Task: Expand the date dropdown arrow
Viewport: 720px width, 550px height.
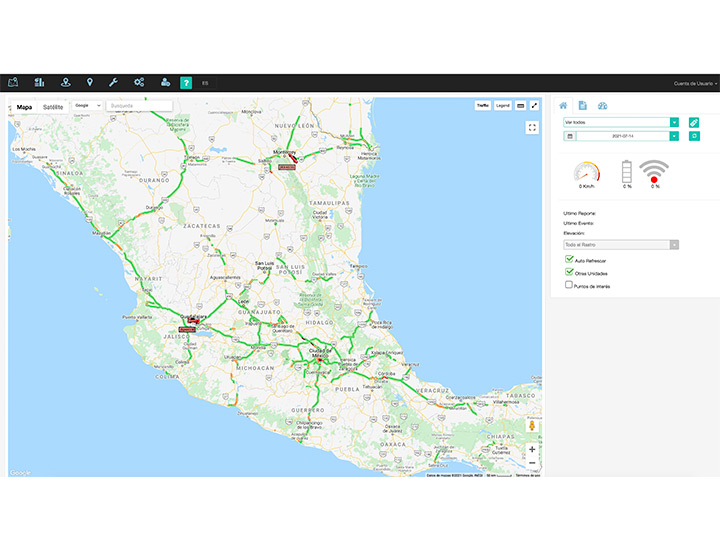Action: pyautogui.click(x=674, y=136)
